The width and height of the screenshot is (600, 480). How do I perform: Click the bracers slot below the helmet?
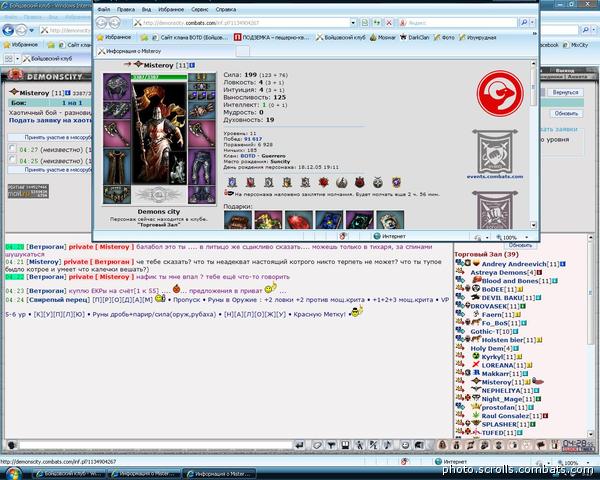pos(117,110)
